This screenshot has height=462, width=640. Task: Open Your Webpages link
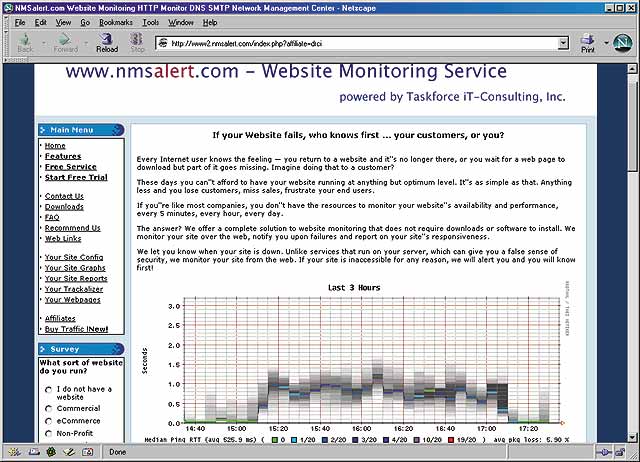click(73, 300)
